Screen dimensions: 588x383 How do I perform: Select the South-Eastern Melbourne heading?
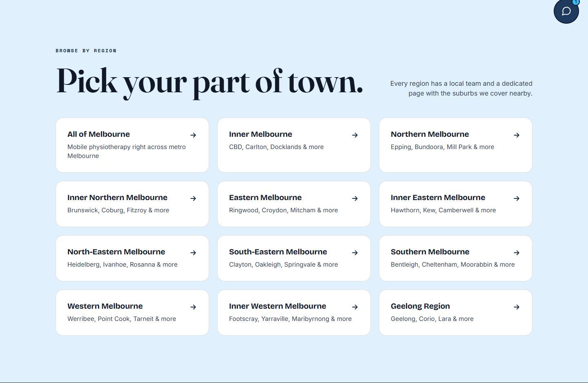(x=278, y=252)
